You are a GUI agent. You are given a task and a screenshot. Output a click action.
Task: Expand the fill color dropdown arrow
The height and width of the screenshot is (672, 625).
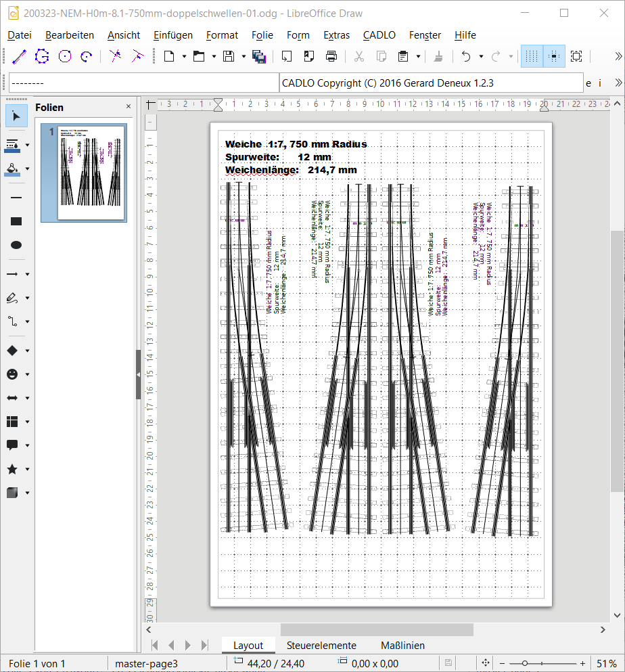[x=27, y=169]
